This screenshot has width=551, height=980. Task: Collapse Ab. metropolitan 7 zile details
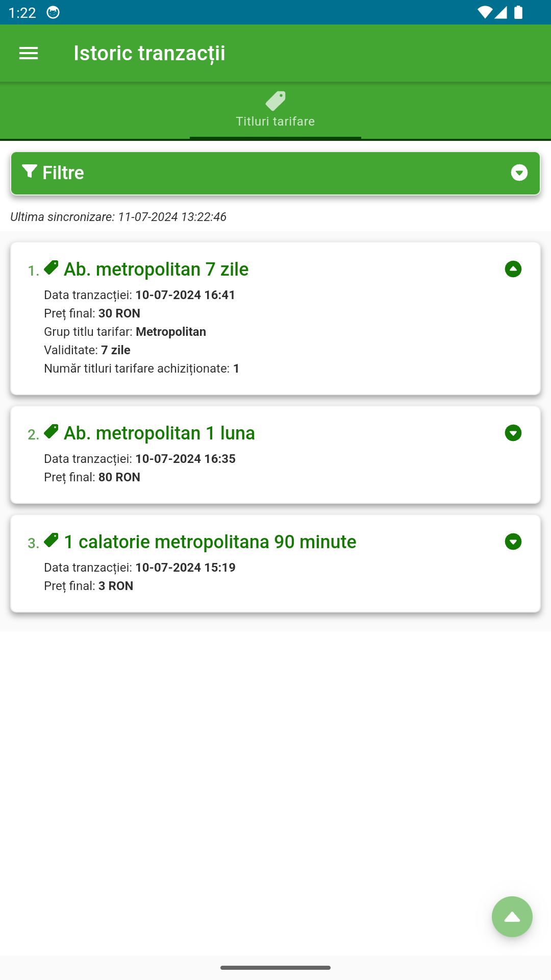[513, 269]
